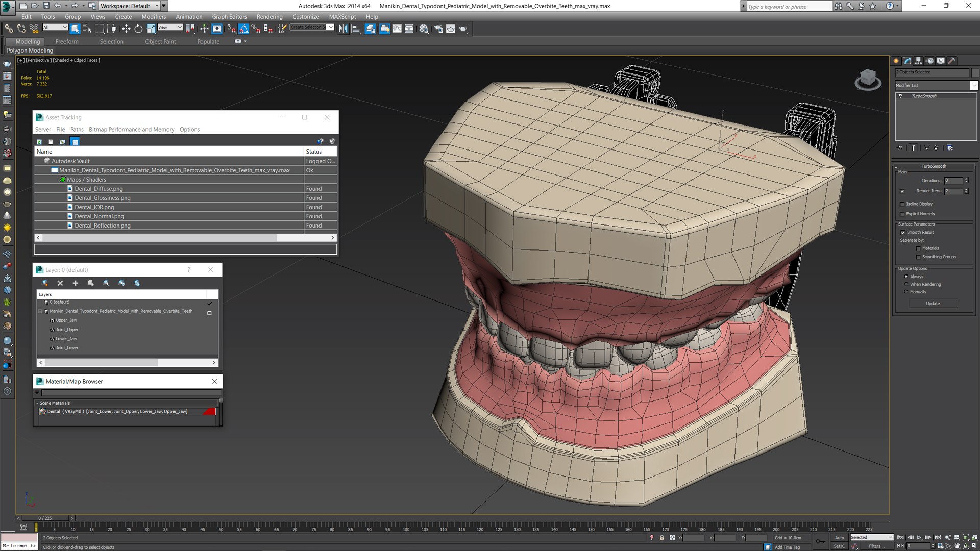Toggle Angle Snap in toolbar

(244, 29)
